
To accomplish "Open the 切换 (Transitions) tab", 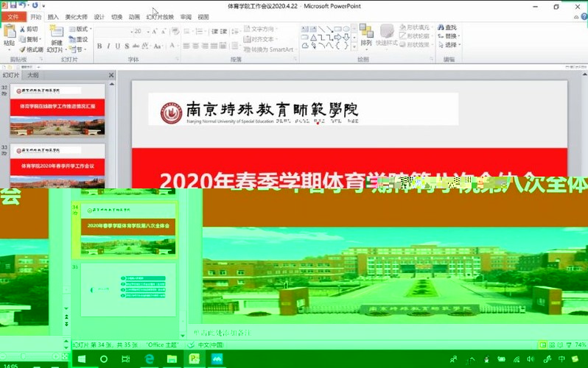I will 116,17.
